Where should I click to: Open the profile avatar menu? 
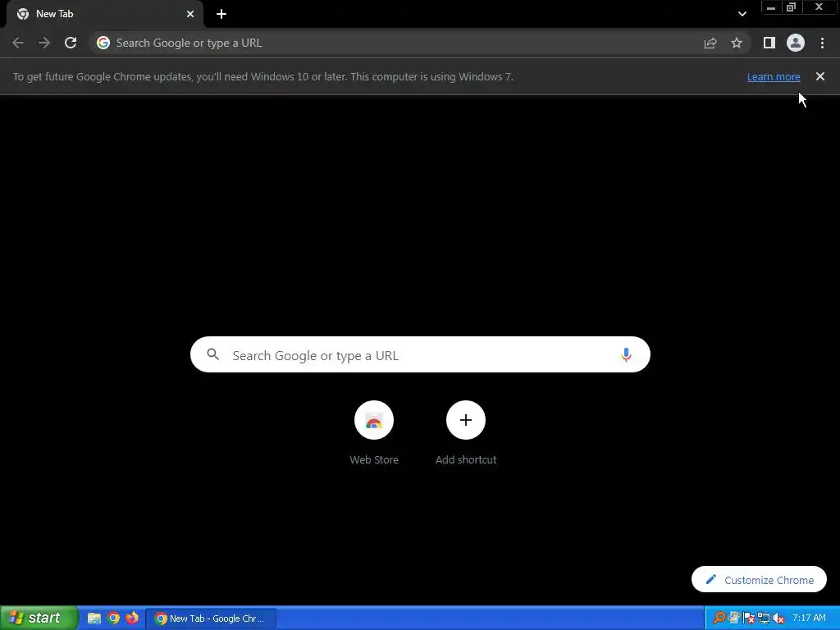(796, 43)
